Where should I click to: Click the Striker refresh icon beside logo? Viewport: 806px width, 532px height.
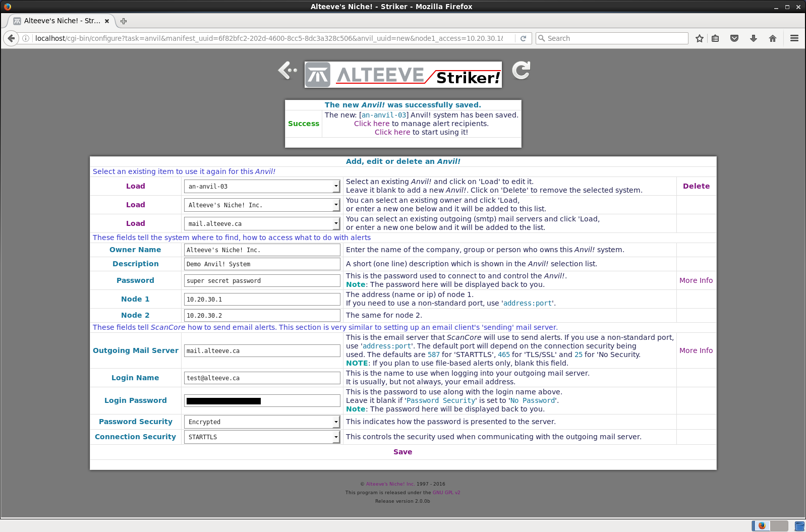521,70
